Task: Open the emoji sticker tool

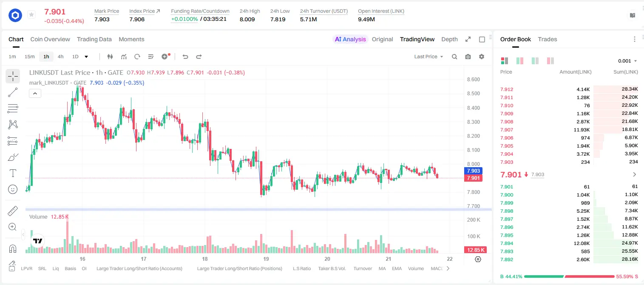Action: pos(13,189)
